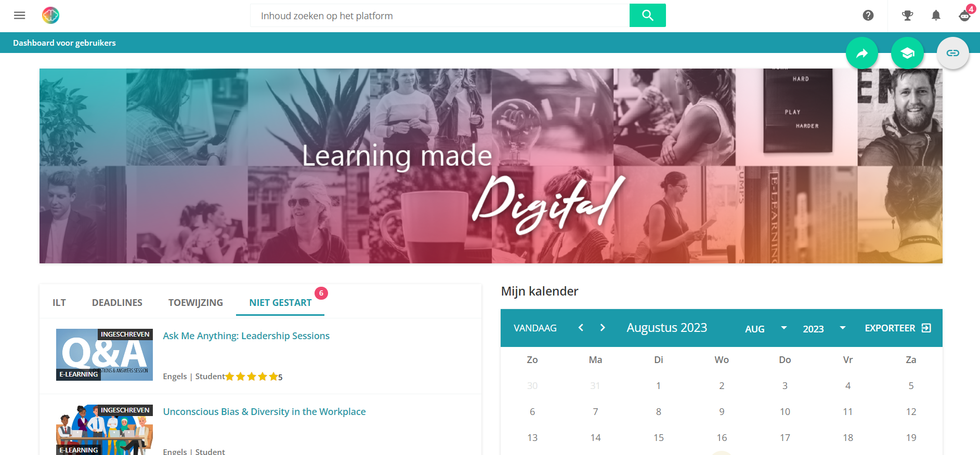Click the green share arrow button

(862, 53)
